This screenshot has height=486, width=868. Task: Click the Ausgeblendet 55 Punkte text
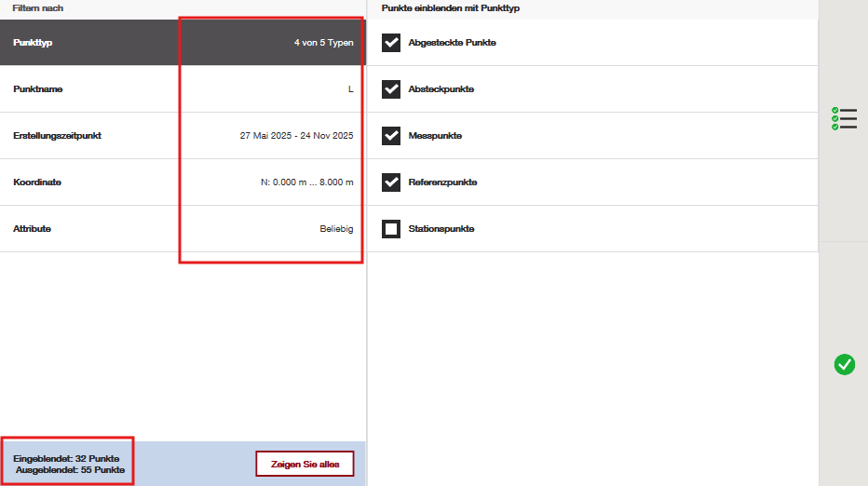pos(70,470)
